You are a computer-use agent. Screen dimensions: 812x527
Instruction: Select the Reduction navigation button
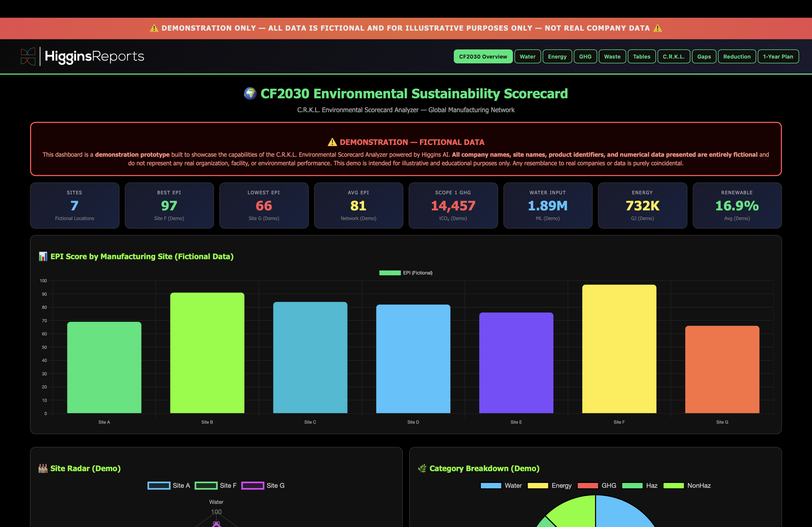point(737,56)
